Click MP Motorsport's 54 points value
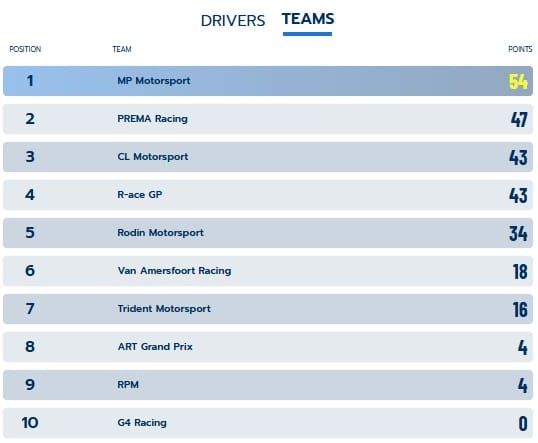This screenshot has width=538, height=443. point(518,82)
